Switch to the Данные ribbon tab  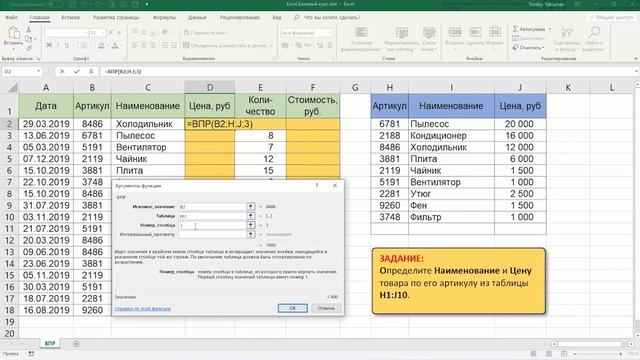[x=197, y=18]
